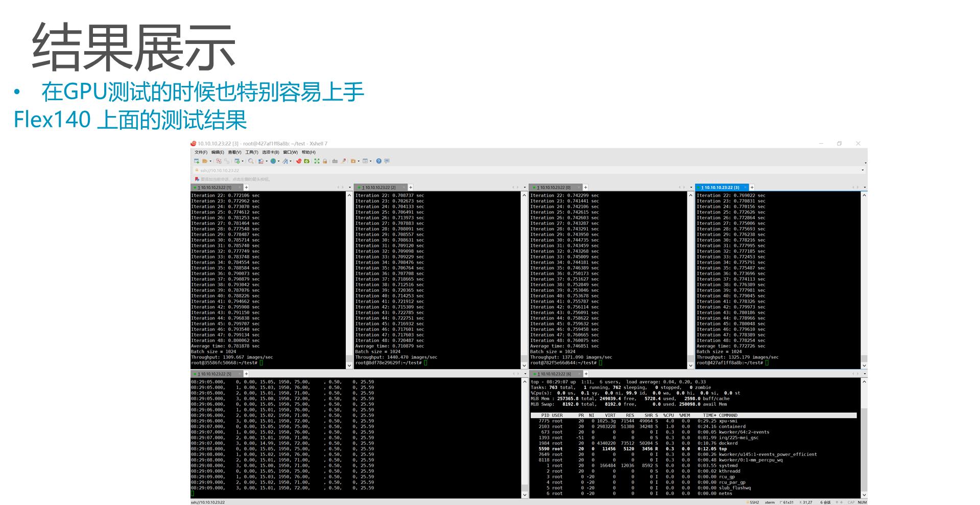
Task: Click 6 会话 in the status bar
Action: click(826, 502)
